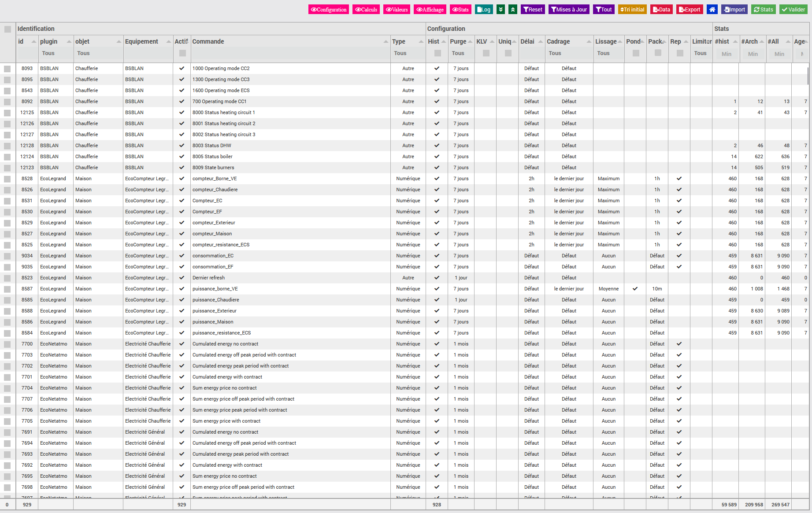Toggle the select-all checkbox in header

tap(7, 29)
